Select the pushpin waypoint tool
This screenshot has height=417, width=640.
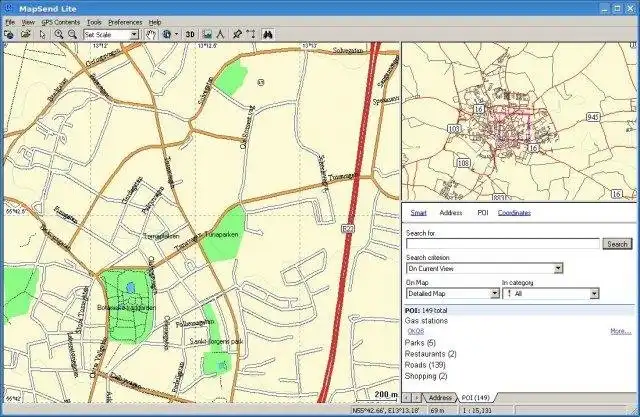point(237,35)
